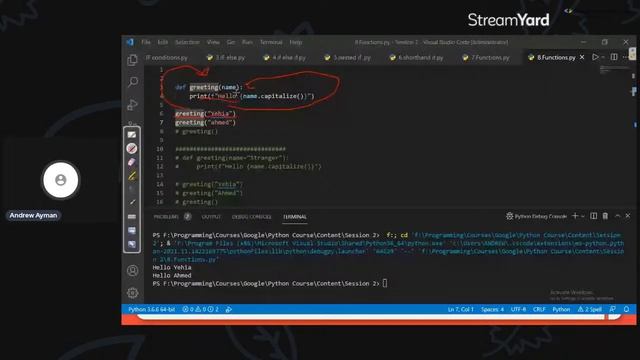Switch to the 5.nested if.py tab
Viewport: 640px width, 360px height.
(x=348, y=58)
